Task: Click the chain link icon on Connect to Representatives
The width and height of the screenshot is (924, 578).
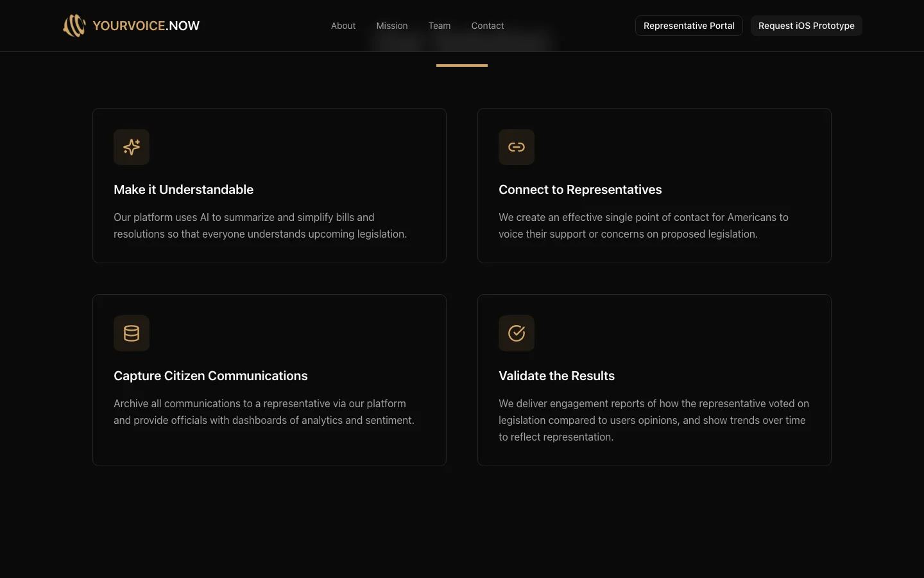Action: pos(517,147)
